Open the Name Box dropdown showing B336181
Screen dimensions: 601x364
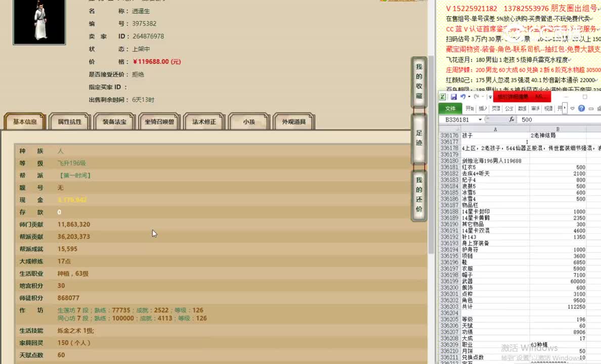tap(481, 119)
